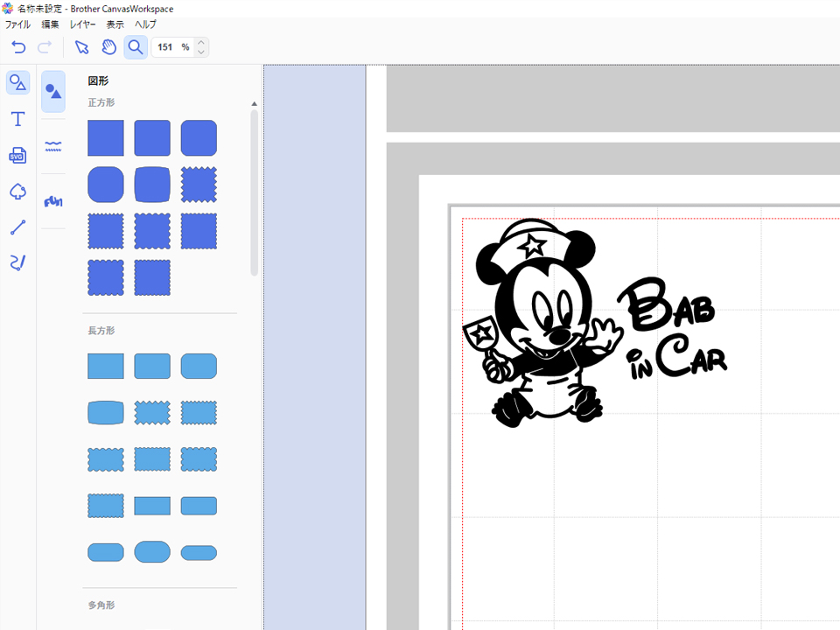The image size is (840, 630).
Task: Insert the thin capsule shape, bottom row
Action: (199, 552)
